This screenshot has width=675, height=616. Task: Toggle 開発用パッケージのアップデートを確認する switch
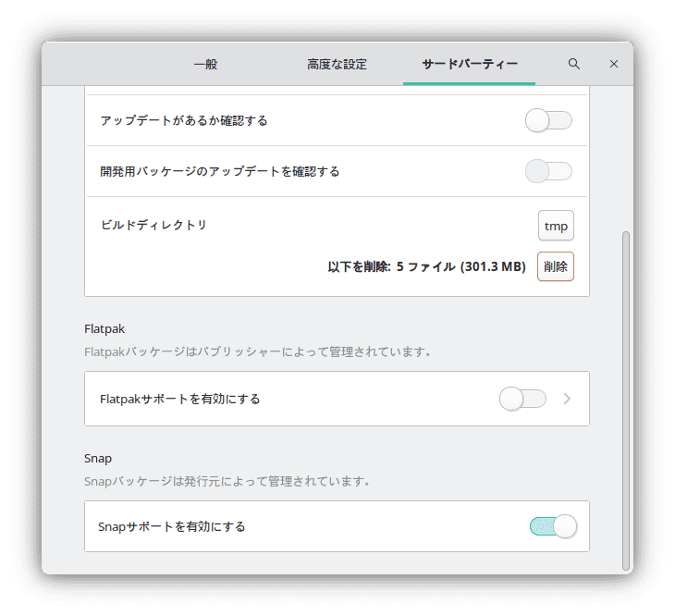(548, 171)
